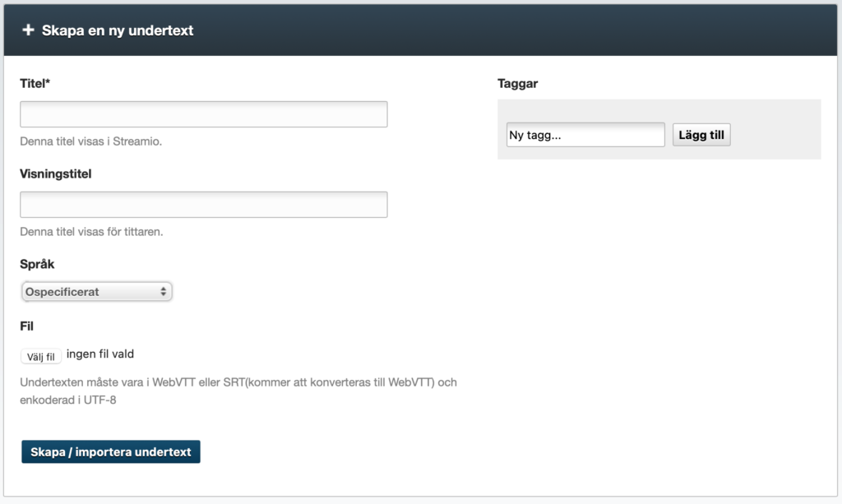Click the 'Visningstitel' field label
The image size is (842, 504).
(56, 174)
